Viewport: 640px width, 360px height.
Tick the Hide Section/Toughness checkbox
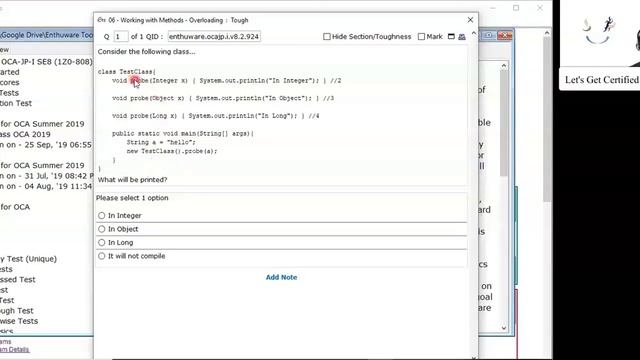[327, 36]
